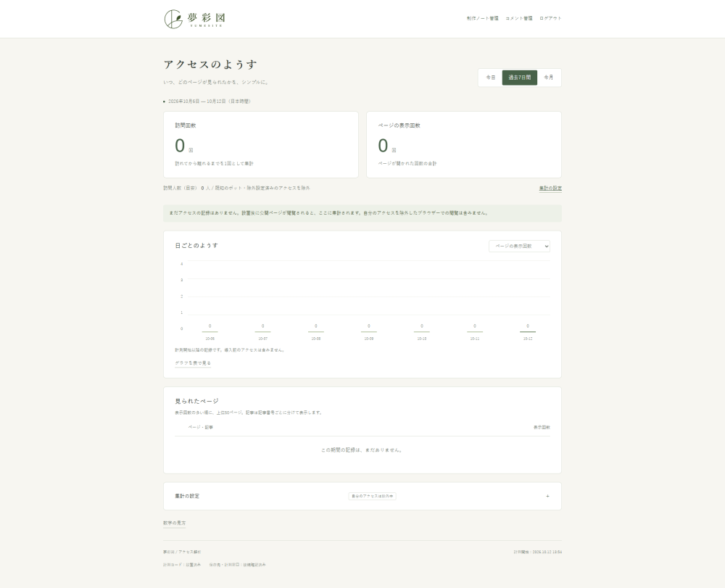Click the 訪問回数 card label
Image resolution: width=725 pixels, height=588 pixels.
coord(186,125)
